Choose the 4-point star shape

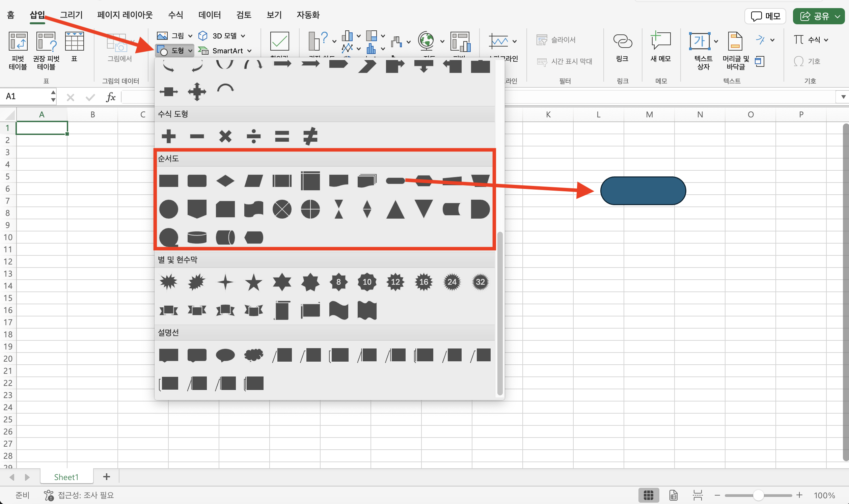click(225, 282)
